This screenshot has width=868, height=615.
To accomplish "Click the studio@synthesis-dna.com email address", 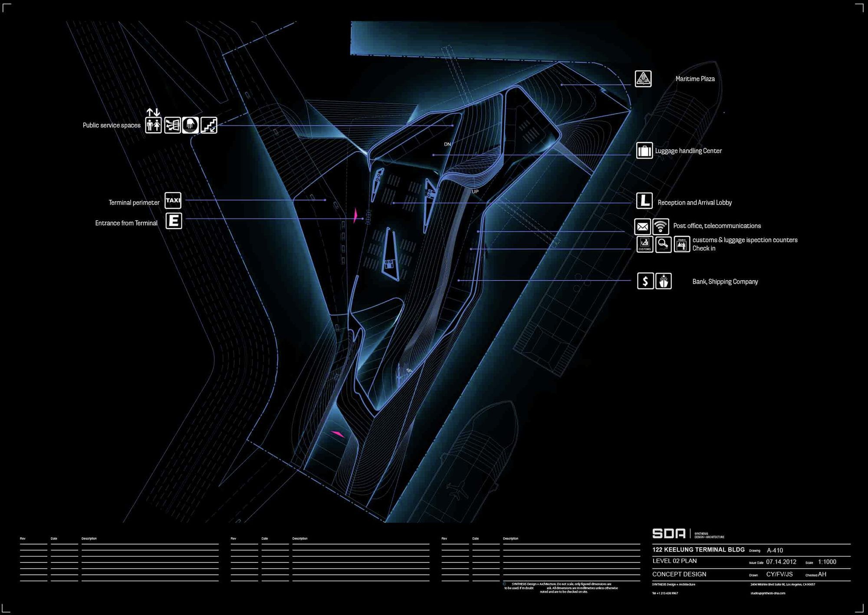I will [x=768, y=593].
